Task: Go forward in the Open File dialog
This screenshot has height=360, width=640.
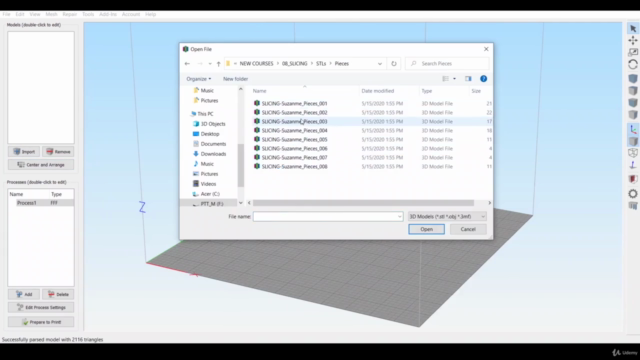Action: click(200, 64)
